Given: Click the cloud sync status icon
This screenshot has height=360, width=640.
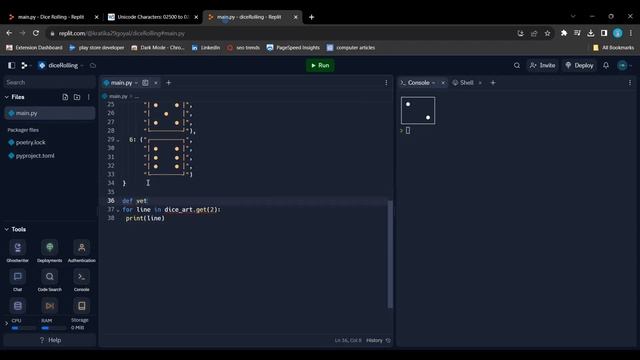Looking at the screenshot, I should (93, 65).
